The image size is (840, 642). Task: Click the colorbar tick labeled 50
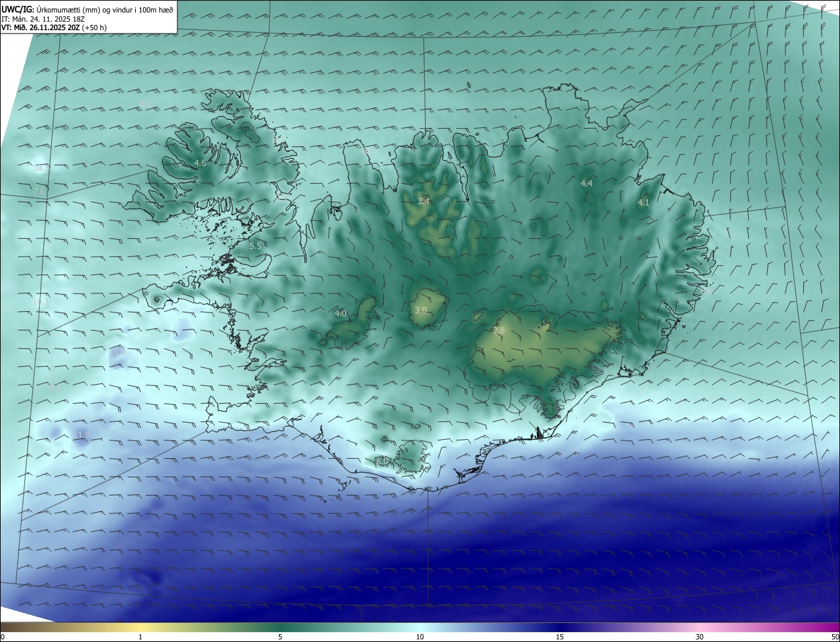[x=835, y=637]
